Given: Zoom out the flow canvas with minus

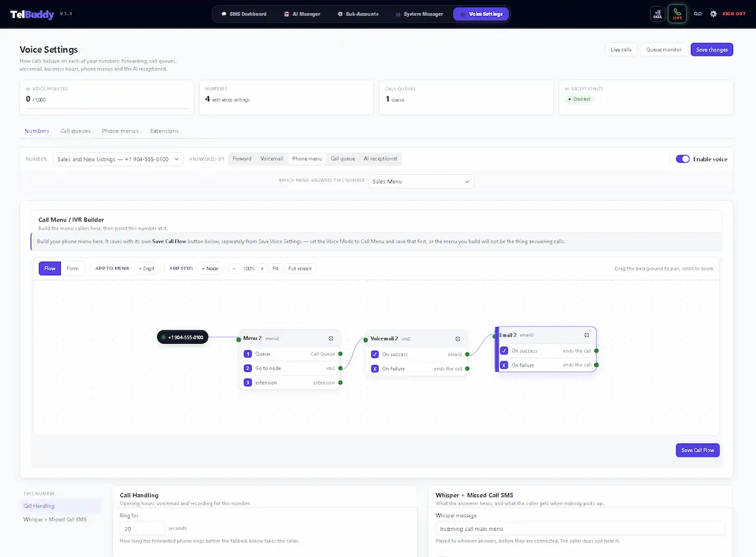Looking at the screenshot, I should (x=234, y=268).
